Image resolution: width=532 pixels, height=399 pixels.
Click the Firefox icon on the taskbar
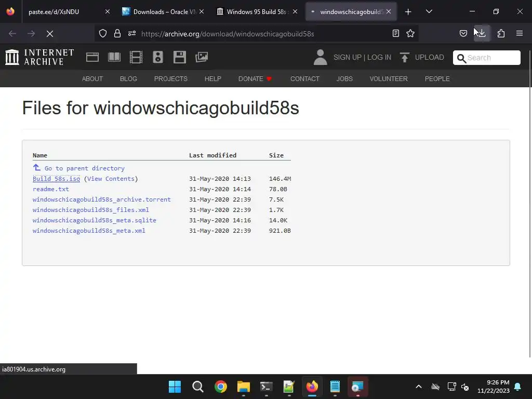coord(312,387)
